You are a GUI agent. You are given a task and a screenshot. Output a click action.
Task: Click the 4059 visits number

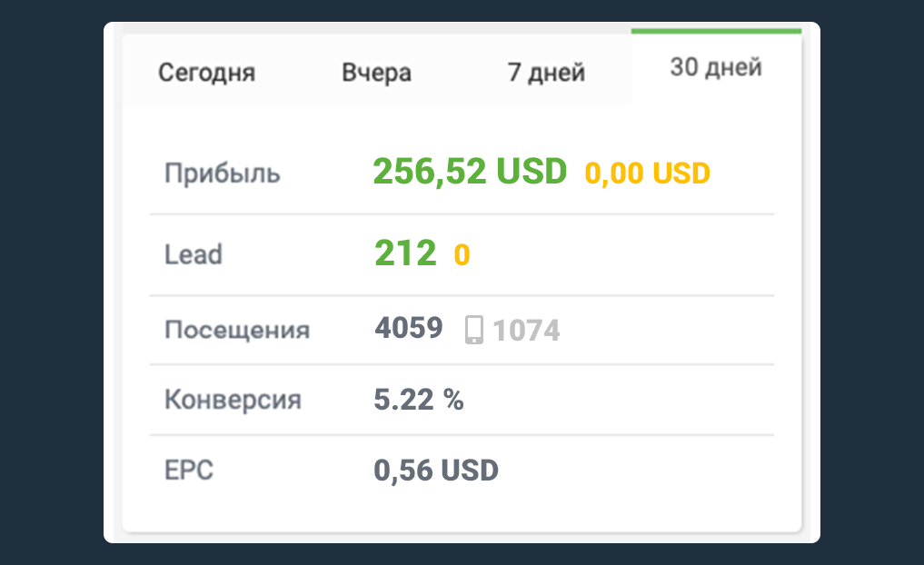(x=408, y=328)
